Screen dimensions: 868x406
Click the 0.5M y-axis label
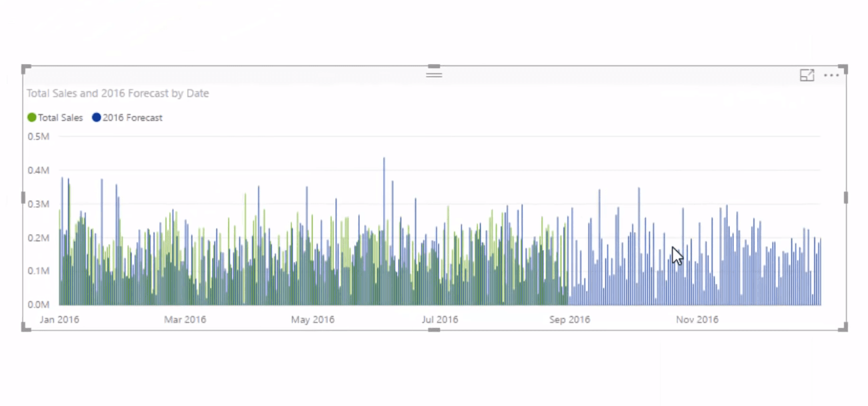[38, 136]
